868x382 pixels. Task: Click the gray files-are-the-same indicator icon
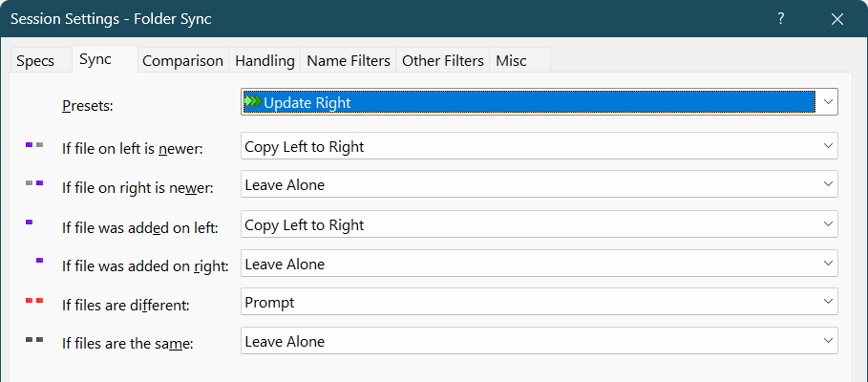click(x=34, y=339)
